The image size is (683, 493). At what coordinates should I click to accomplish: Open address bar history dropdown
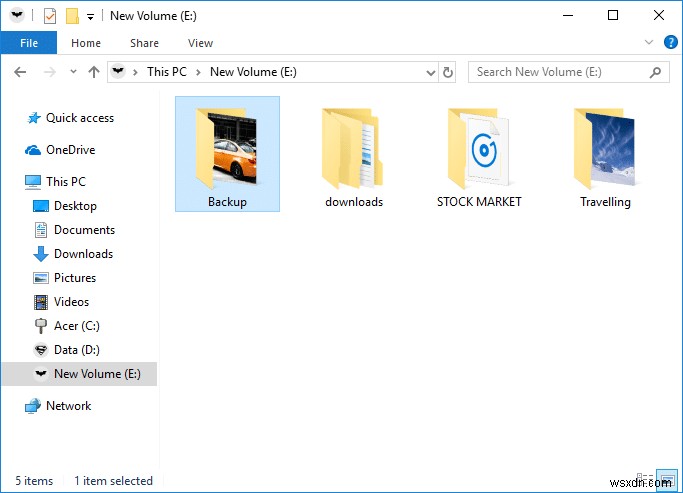pyautogui.click(x=431, y=73)
